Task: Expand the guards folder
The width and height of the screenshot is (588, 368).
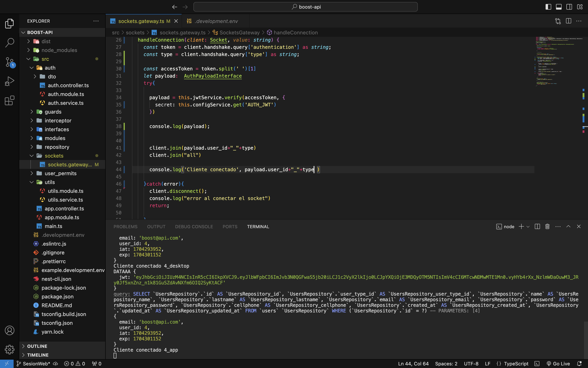Action: pyautogui.click(x=53, y=112)
